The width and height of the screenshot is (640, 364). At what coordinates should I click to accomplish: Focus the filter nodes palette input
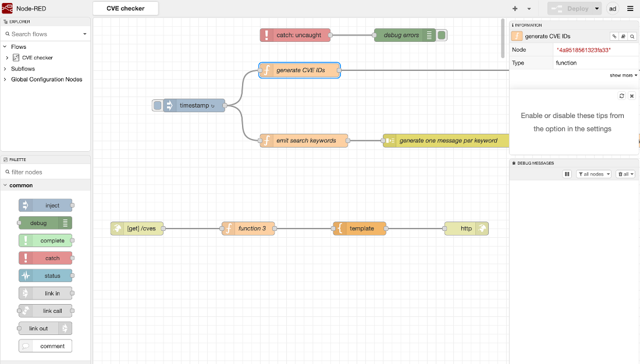tap(46, 172)
